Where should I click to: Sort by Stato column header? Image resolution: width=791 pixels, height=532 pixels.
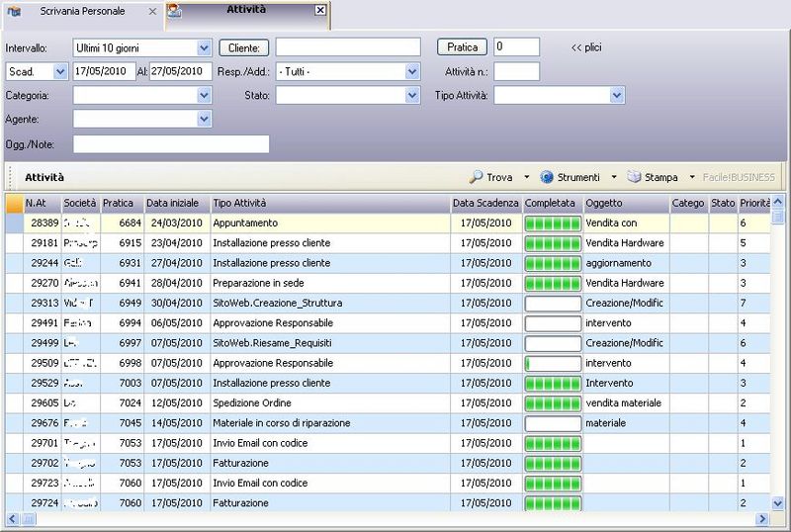(x=724, y=203)
